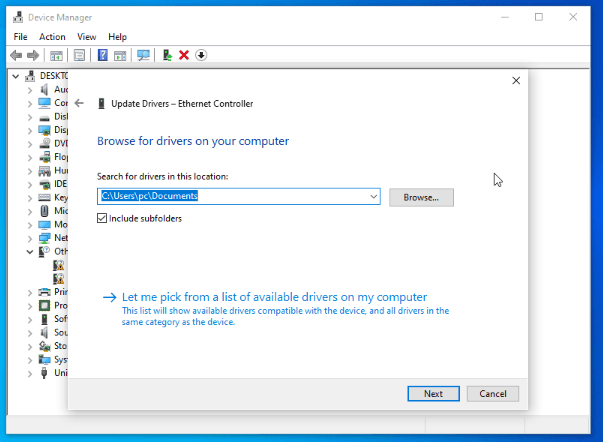Open the View menu
The width and height of the screenshot is (603, 442).
[x=86, y=37]
